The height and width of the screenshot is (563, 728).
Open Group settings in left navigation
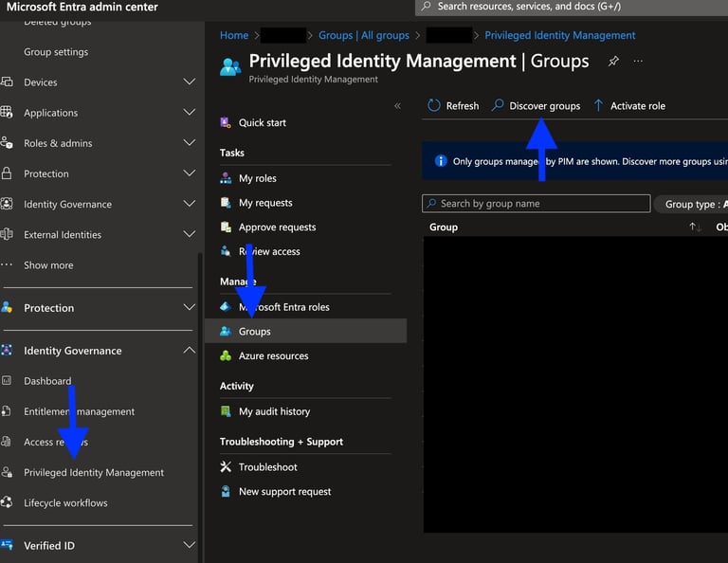click(56, 52)
